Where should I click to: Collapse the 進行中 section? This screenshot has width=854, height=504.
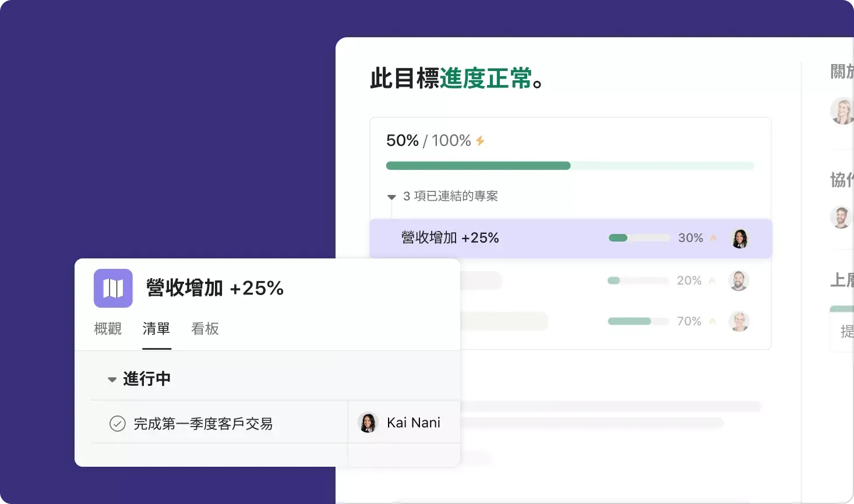(112, 379)
